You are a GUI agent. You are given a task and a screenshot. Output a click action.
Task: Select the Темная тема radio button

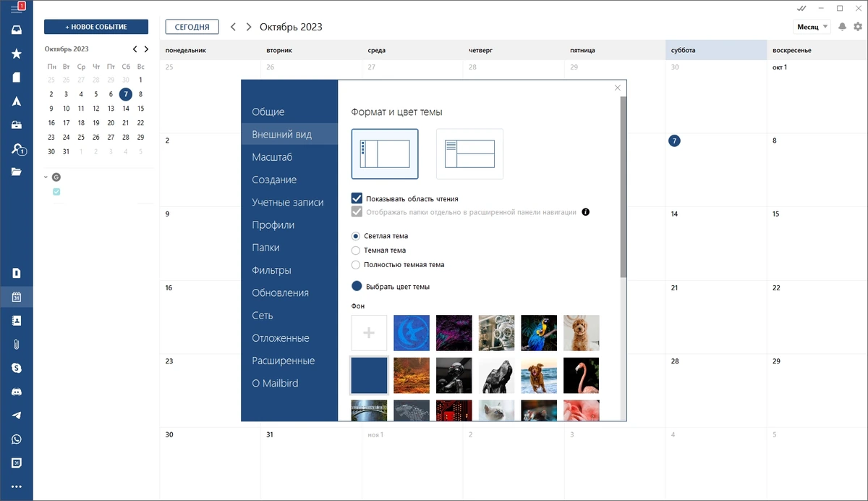coord(356,250)
